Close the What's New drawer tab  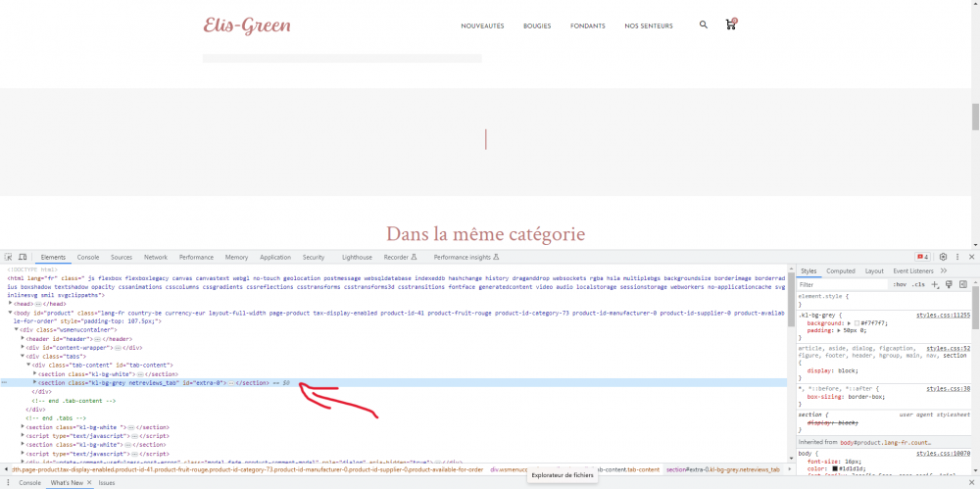89,483
